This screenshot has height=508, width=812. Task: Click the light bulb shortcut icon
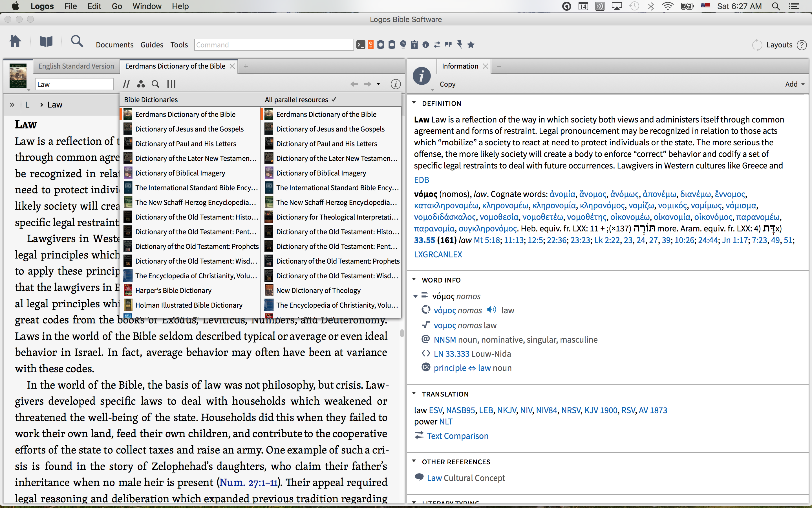[x=403, y=45]
